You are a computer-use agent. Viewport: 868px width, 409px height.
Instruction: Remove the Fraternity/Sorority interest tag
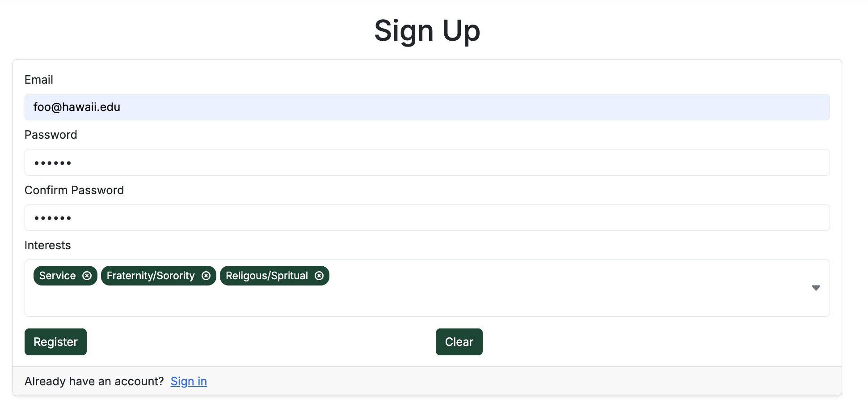coord(206,276)
